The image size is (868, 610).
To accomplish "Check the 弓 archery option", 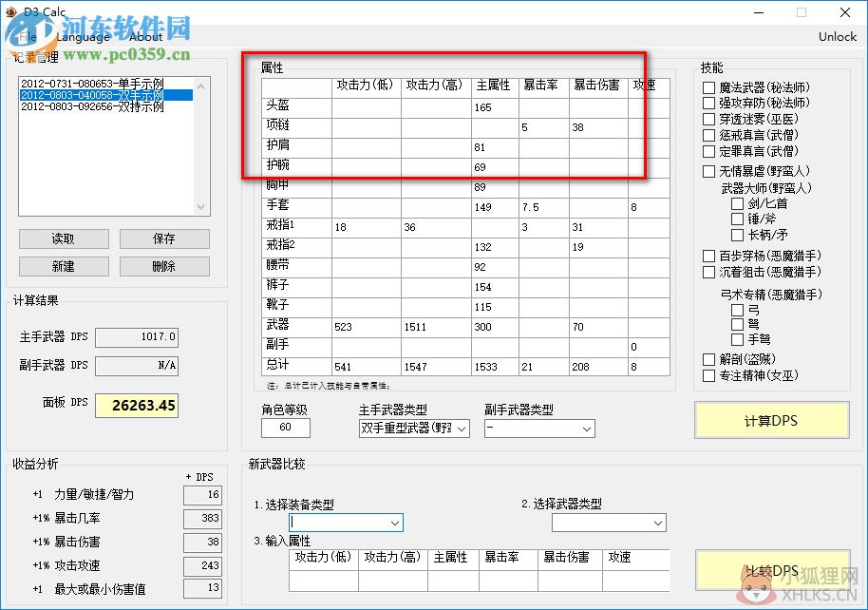I will (x=737, y=310).
